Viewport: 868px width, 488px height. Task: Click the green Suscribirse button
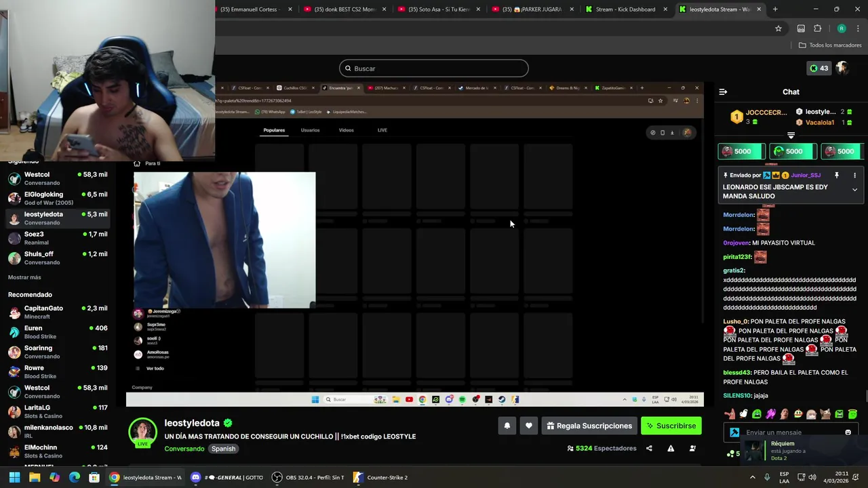[671, 426]
